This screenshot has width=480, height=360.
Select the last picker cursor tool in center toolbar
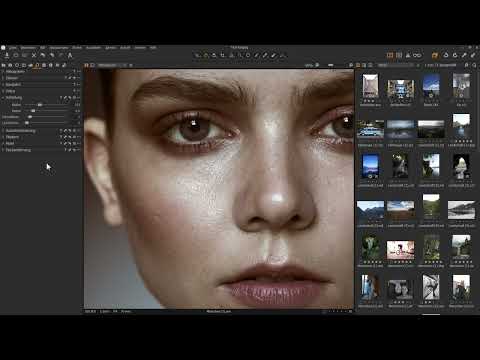pos(282,55)
